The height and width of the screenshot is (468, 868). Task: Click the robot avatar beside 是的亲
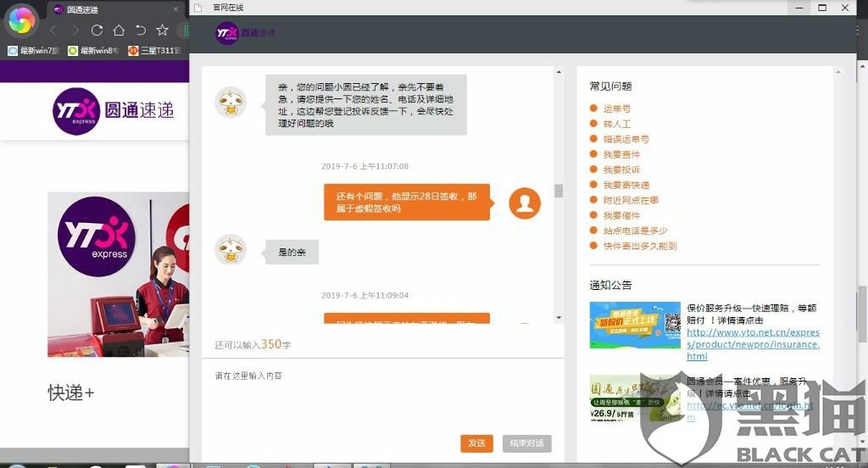point(231,249)
